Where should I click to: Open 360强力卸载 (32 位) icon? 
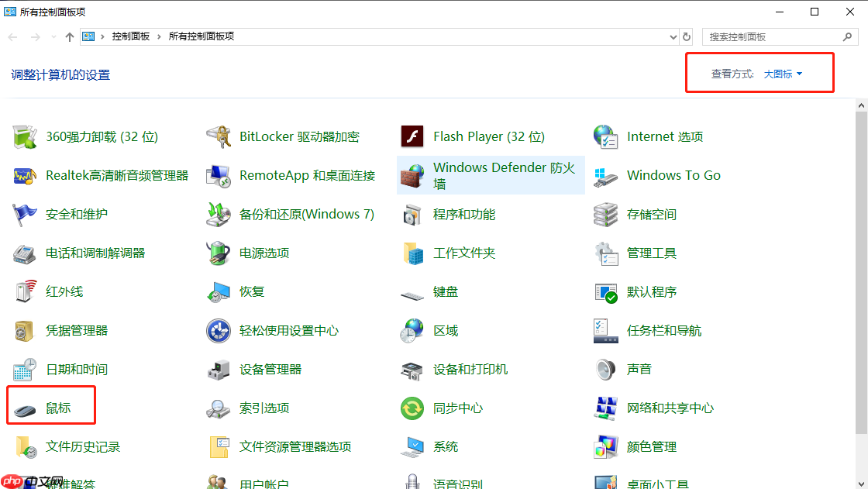click(24, 137)
